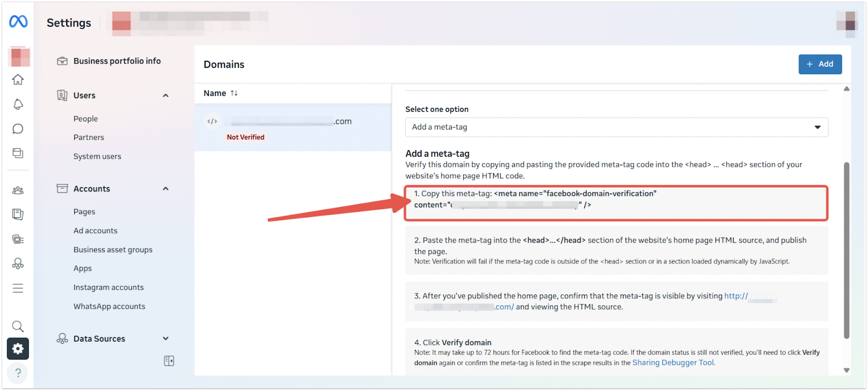Open Apps under Accounts

coord(82,268)
